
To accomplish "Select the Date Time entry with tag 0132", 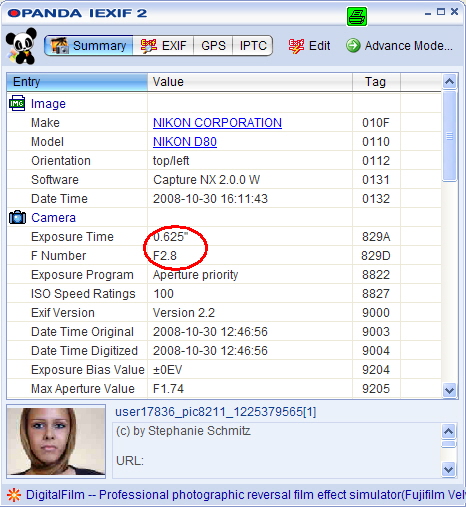I will click(224, 199).
